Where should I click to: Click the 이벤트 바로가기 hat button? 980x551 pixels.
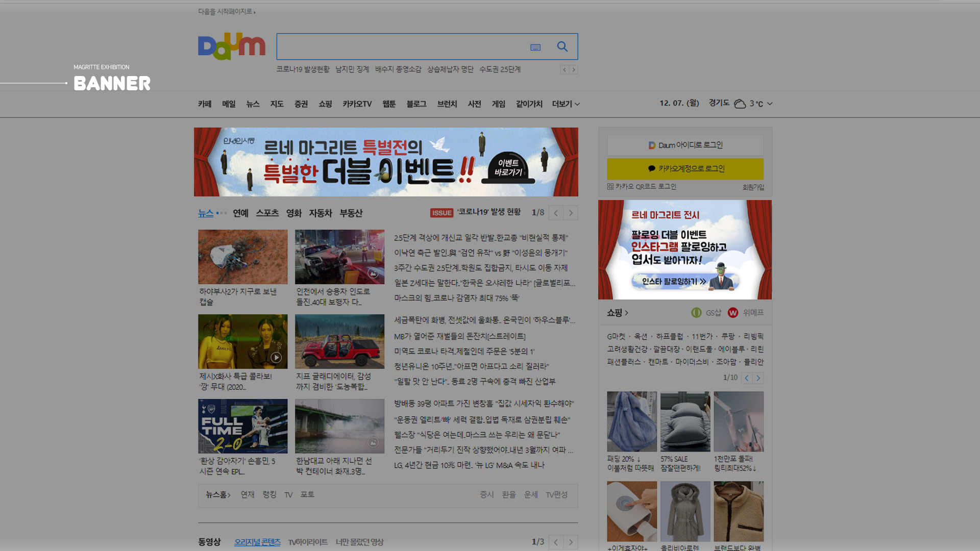508,168
